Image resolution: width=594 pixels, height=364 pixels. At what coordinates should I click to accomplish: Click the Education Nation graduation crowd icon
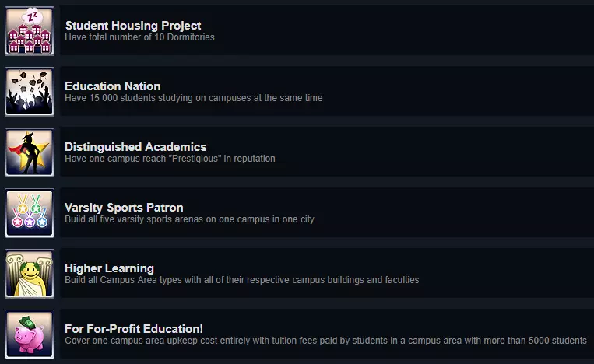click(30, 92)
